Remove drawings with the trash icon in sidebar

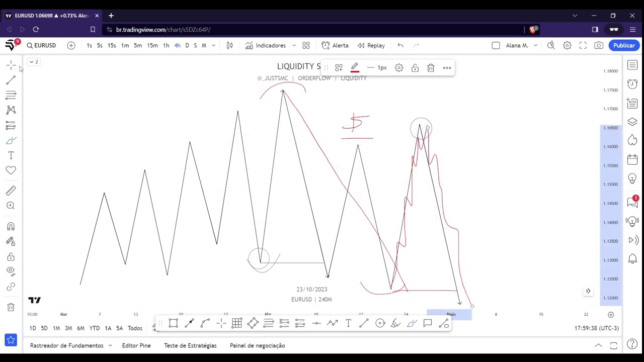coord(11,307)
